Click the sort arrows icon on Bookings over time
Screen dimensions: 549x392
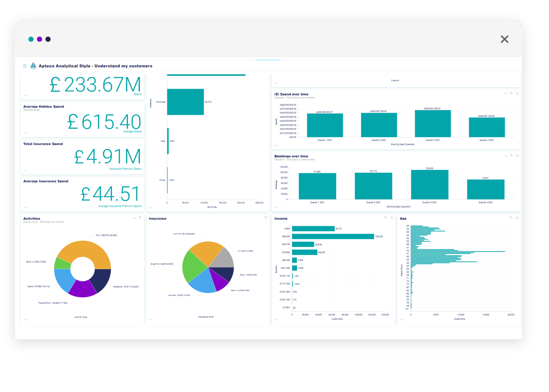click(518, 155)
